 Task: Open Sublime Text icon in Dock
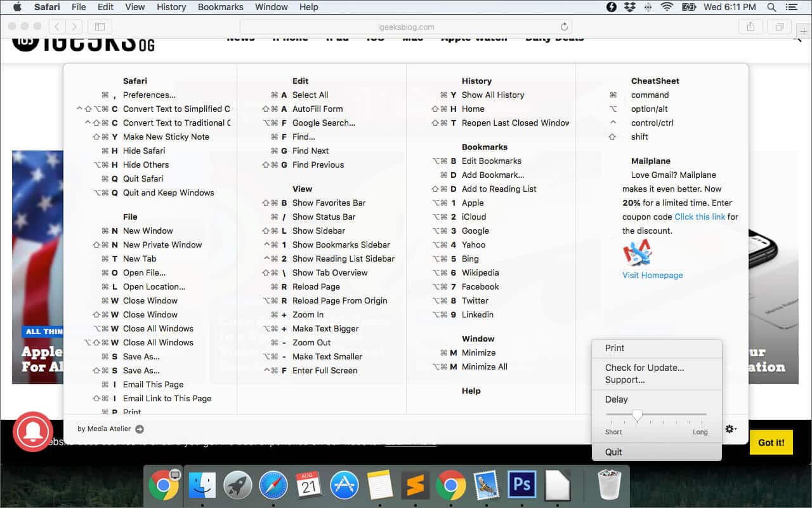[416, 486]
